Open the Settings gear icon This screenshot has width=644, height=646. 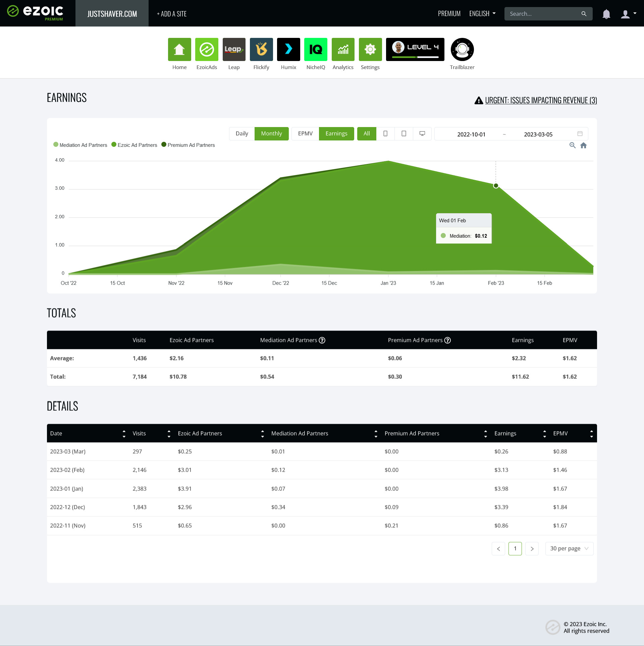coord(370,49)
